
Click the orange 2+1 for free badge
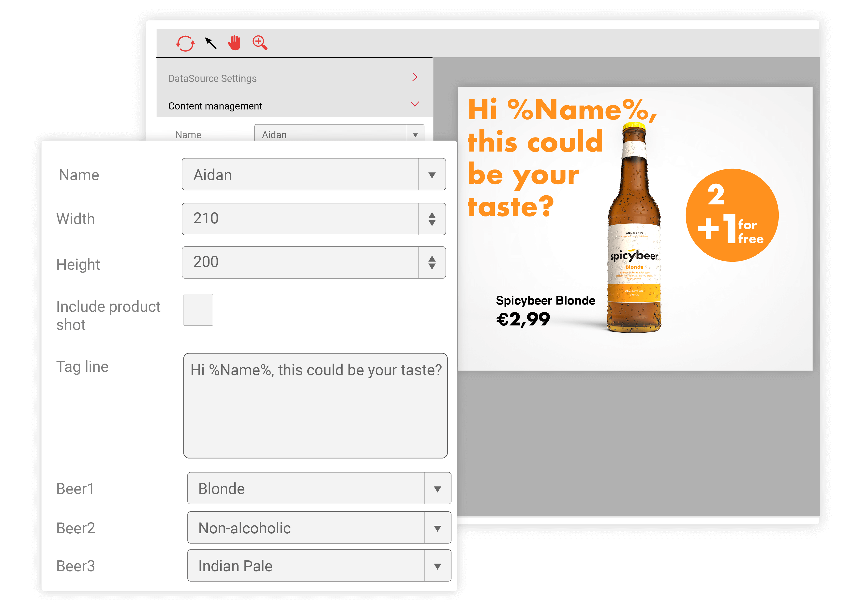pos(732,215)
